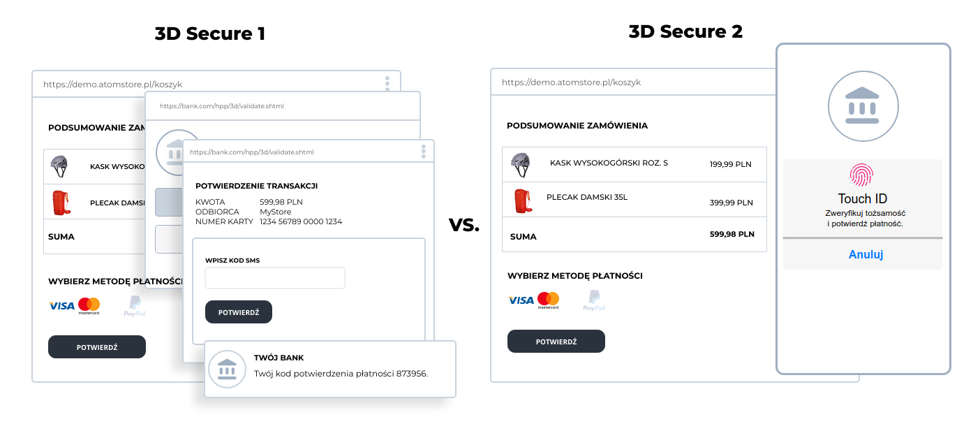Select Mastercard in 3D Secure 1 cart
This screenshot has width=980, height=424.
click(x=89, y=306)
